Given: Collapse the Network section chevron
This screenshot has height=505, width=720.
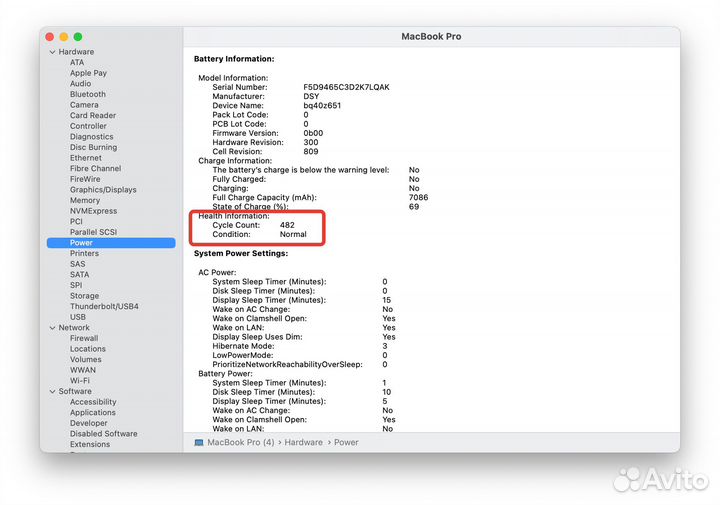Looking at the screenshot, I should tap(52, 327).
